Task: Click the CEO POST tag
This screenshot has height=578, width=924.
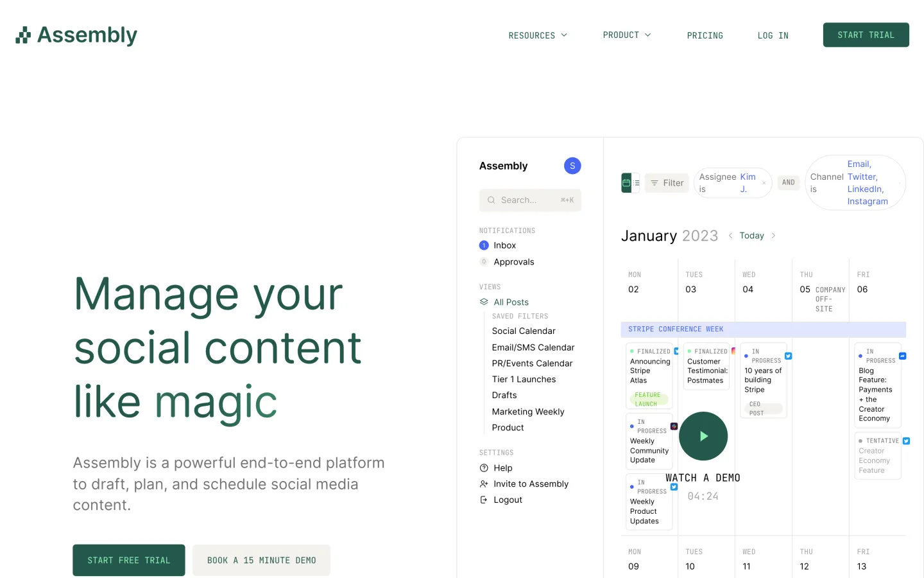Action: click(764, 408)
